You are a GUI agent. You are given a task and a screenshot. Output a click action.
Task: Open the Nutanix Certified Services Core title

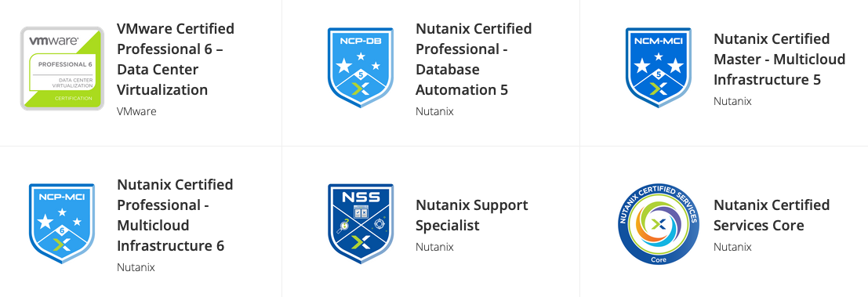point(772,216)
